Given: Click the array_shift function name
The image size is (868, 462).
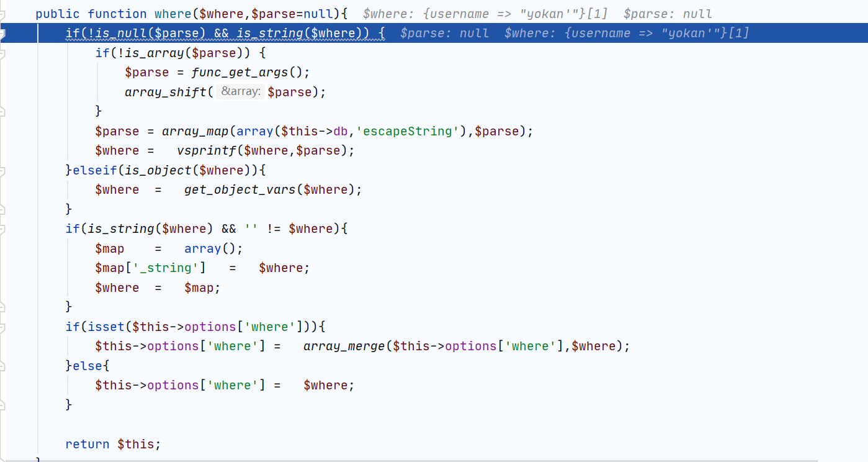Looking at the screenshot, I should click(x=165, y=92).
